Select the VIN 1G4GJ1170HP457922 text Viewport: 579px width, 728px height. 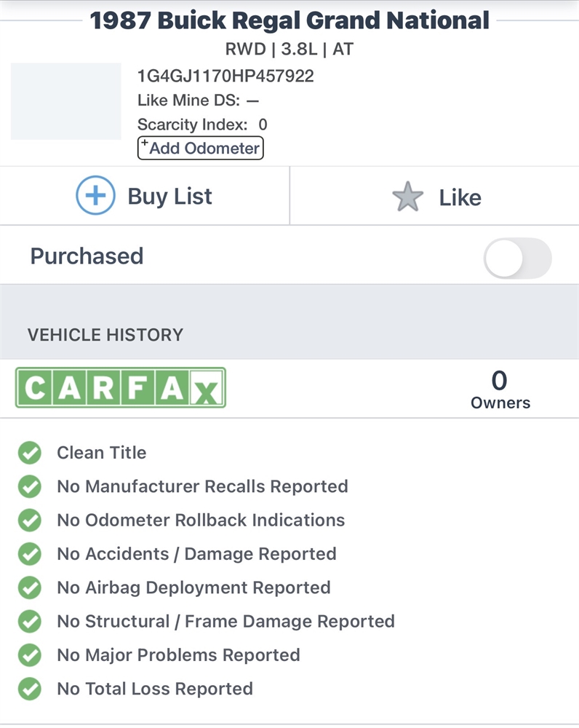pyautogui.click(x=225, y=76)
